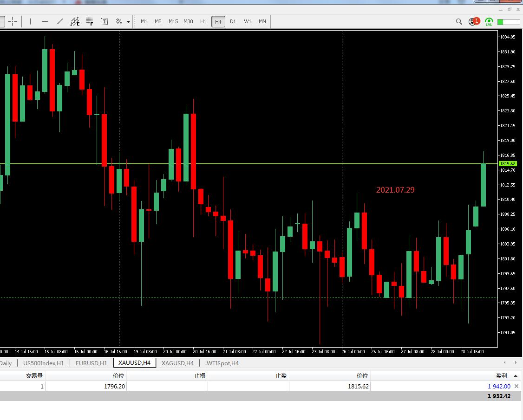Select the 2021.07.29 text label on chart
The height and width of the screenshot is (420, 523).
coord(395,190)
